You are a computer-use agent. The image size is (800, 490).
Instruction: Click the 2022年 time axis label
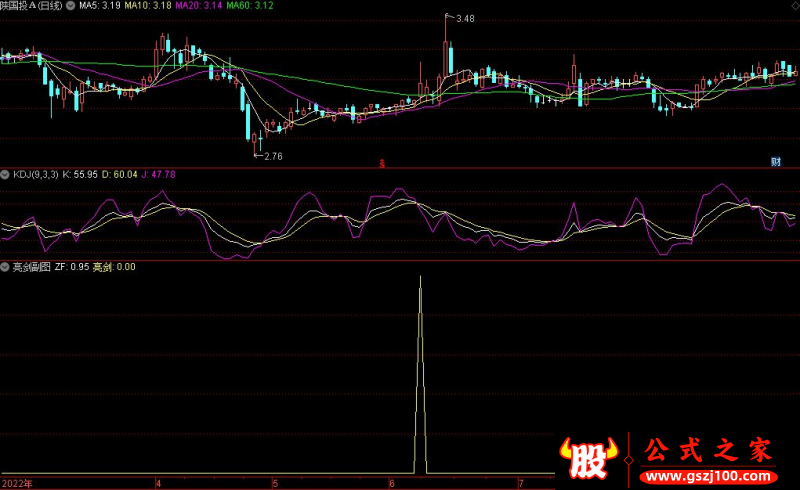click(16, 482)
